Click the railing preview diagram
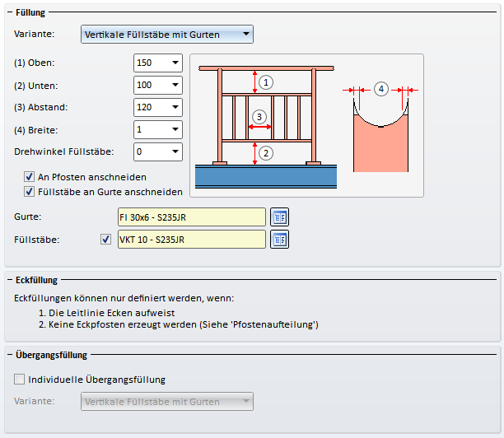Viewport: 504px width, 438px height. click(306, 126)
